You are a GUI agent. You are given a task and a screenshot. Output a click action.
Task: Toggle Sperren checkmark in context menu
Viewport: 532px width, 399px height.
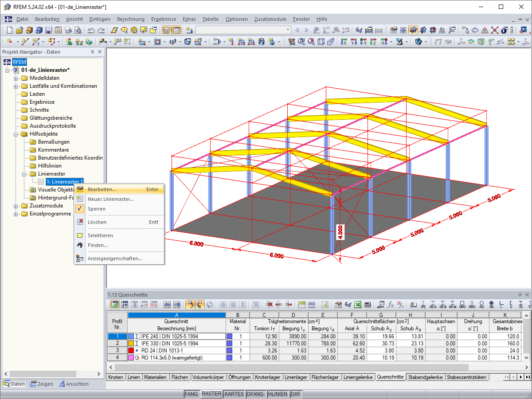[x=80, y=208]
